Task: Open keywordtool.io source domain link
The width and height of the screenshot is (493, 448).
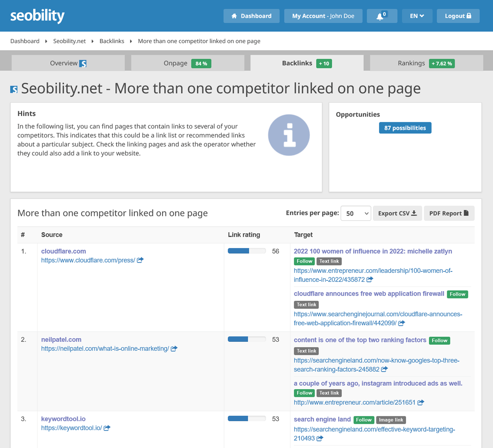Action: pos(63,418)
